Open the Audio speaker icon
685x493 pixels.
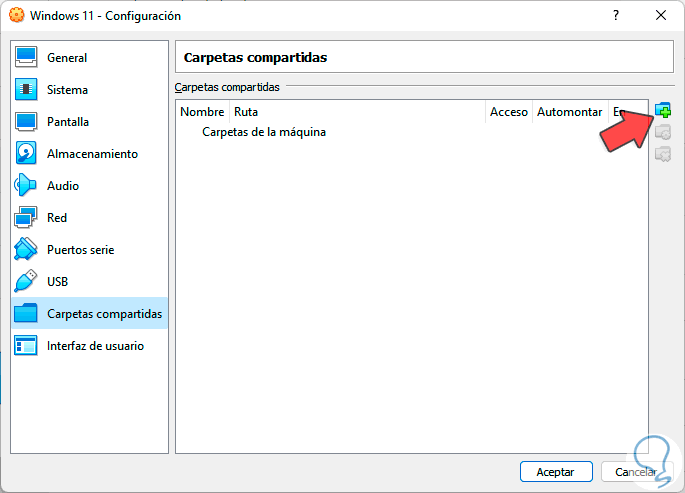(x=27, y=186)
